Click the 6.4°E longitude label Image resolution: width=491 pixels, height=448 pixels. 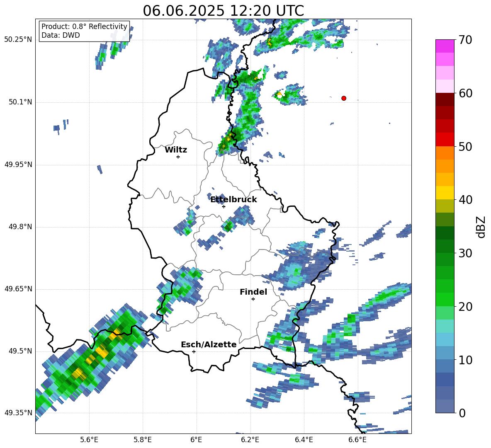tap(304, 440)
